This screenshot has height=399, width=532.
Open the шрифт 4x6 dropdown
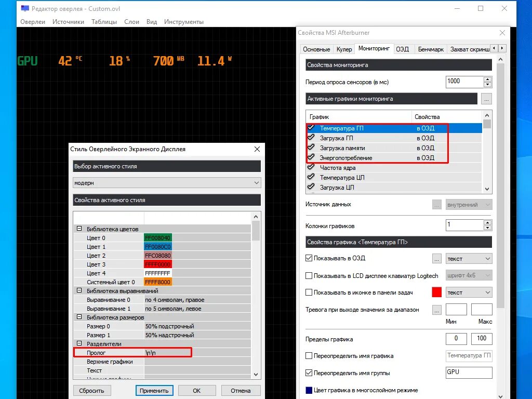click(469, 275)
